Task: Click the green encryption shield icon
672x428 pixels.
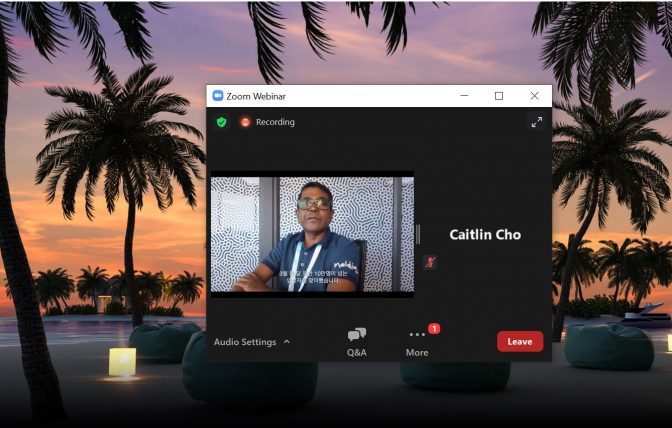Action: pos(222,122)
